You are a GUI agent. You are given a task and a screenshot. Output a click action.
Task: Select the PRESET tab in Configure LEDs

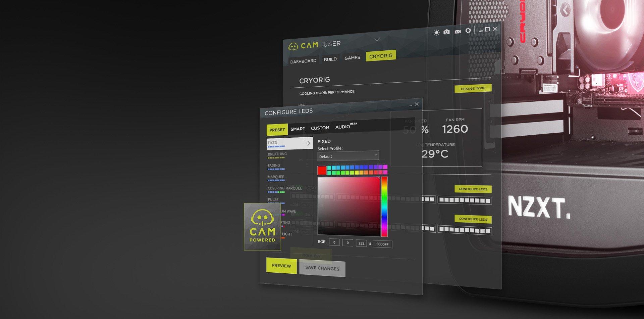point(277,130)
